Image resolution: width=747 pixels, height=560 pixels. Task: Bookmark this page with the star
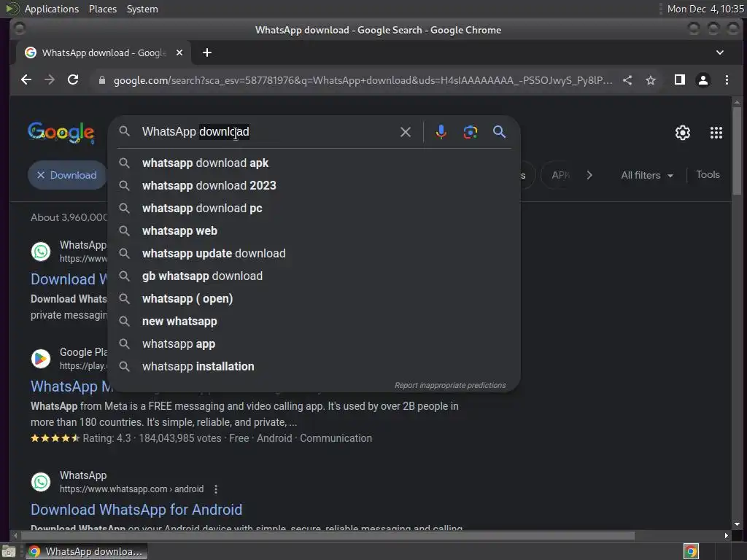tap(651, 80)
